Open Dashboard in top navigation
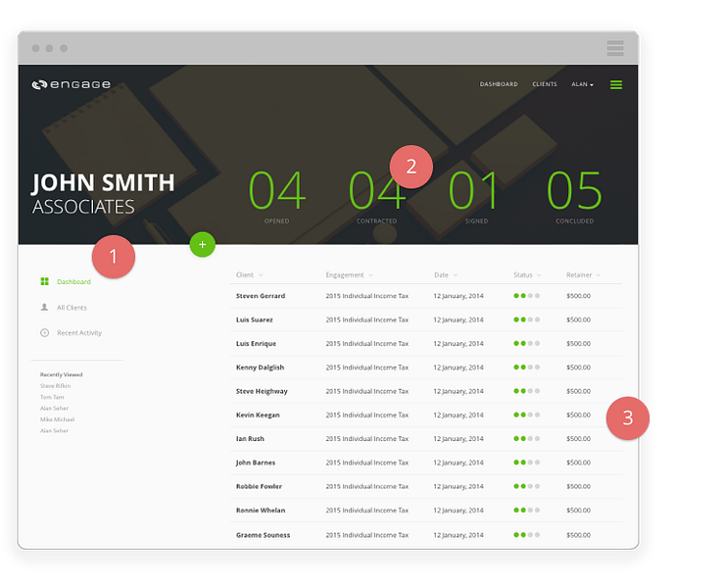 click(499, 84)
